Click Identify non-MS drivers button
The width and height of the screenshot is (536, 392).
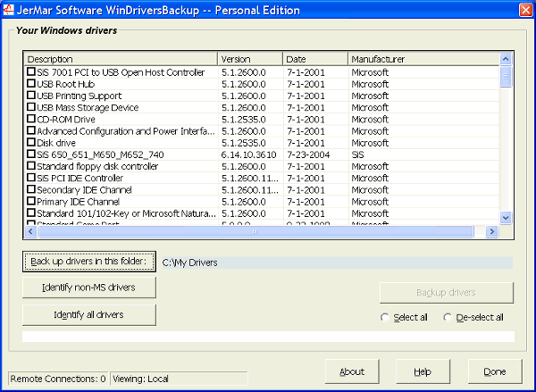pos(89,288)
